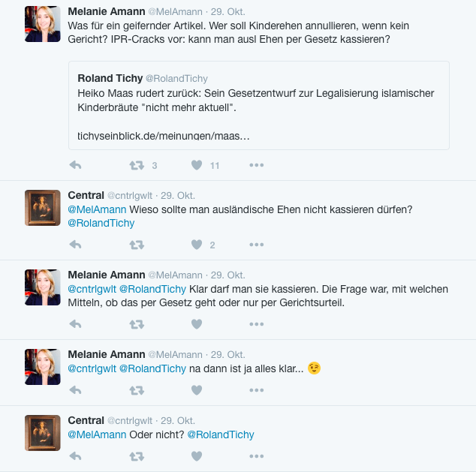The width and height of the screenshot is (476, 472).
Task: Reply to the 'Klar darf man sie kassieren' tweet
Action: [75, 324]
